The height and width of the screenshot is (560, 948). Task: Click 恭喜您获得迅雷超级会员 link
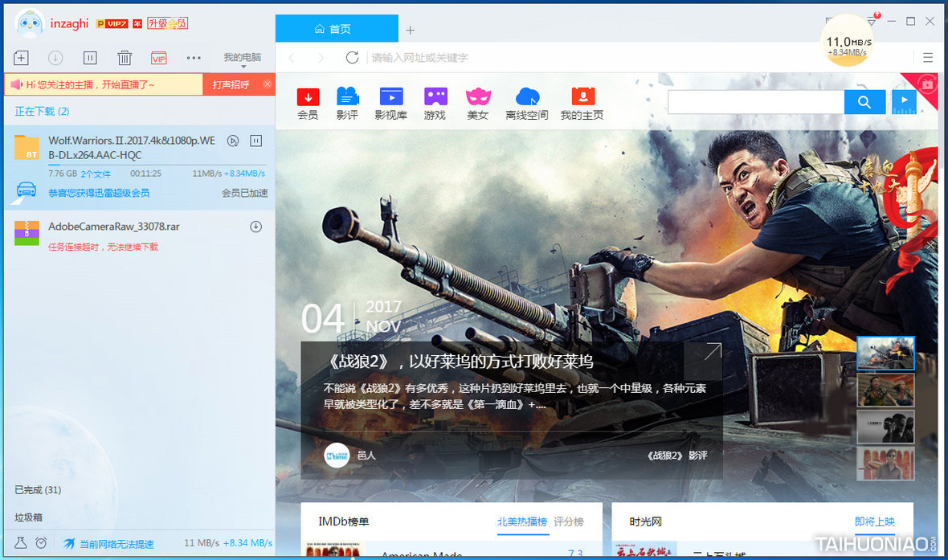coord(99,193)
